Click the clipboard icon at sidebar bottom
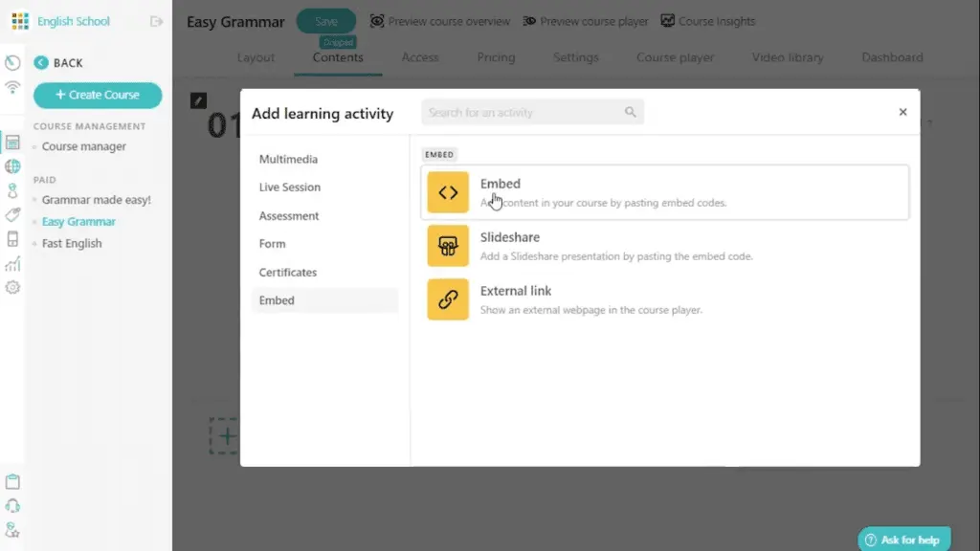The width and height of the screenshot is (980, 551). (x=12, y=482)
